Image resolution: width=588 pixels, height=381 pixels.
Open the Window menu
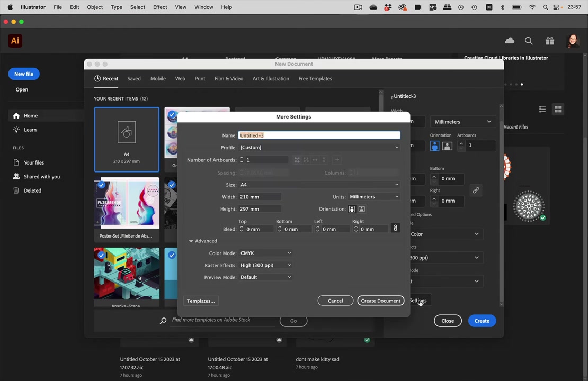point(203,7)
